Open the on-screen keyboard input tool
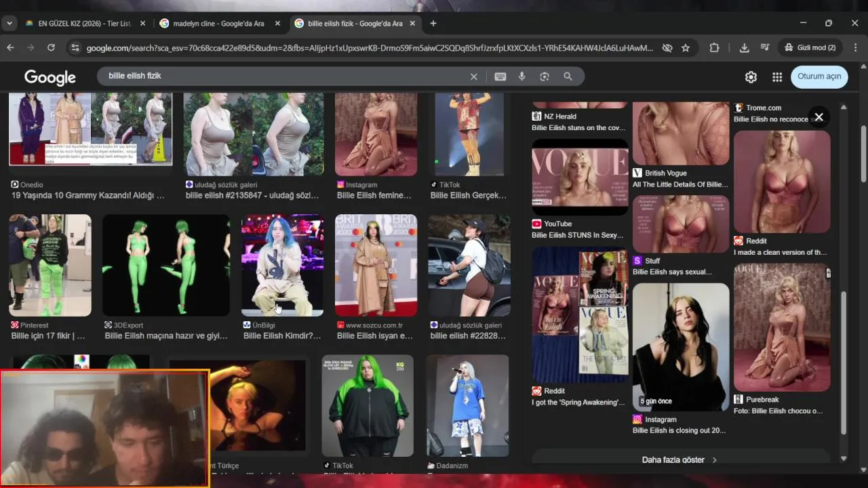The height and width of the screenshot is (488, 868). click(500, 77)
